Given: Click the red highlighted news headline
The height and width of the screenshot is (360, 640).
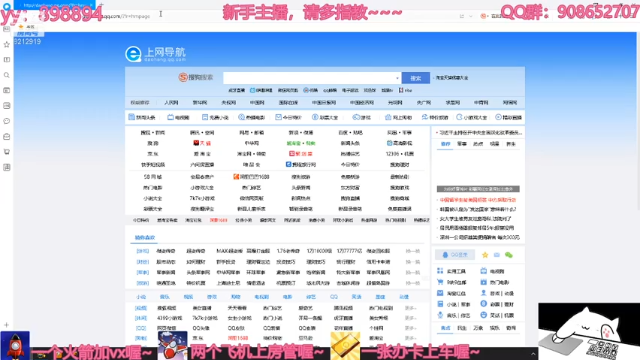Looking at the screenshot, I should click(478, 200).
